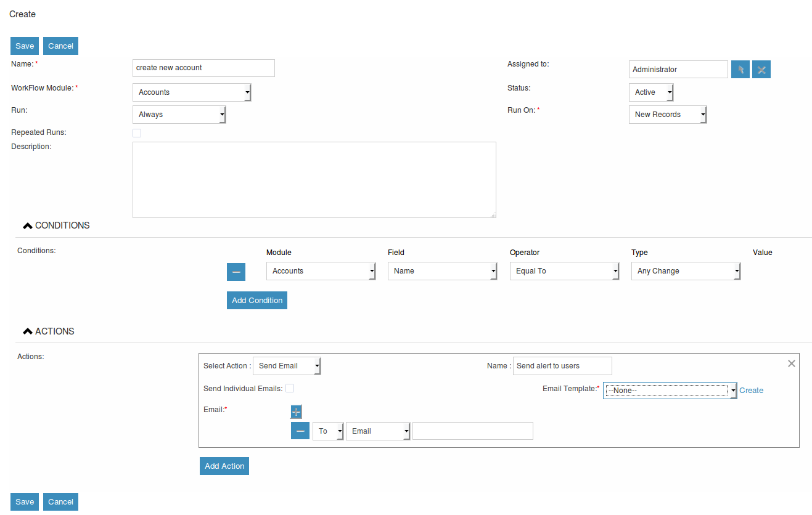This screenshot has height=515, width=812.
Task: Toggle the Repeated Runs checkbox
Action: [x=137, y=132]
